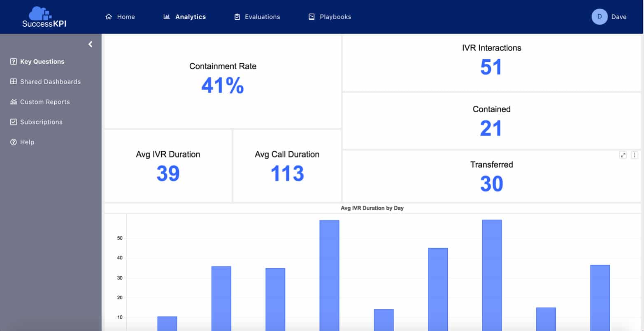Click the SuccessKPI cloud logo
Screen dimensions: 644x331
[x=44, y=17]
